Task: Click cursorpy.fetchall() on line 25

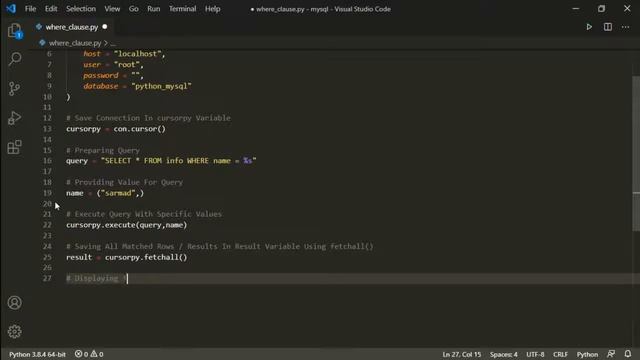Action: [x=146, y=257]
